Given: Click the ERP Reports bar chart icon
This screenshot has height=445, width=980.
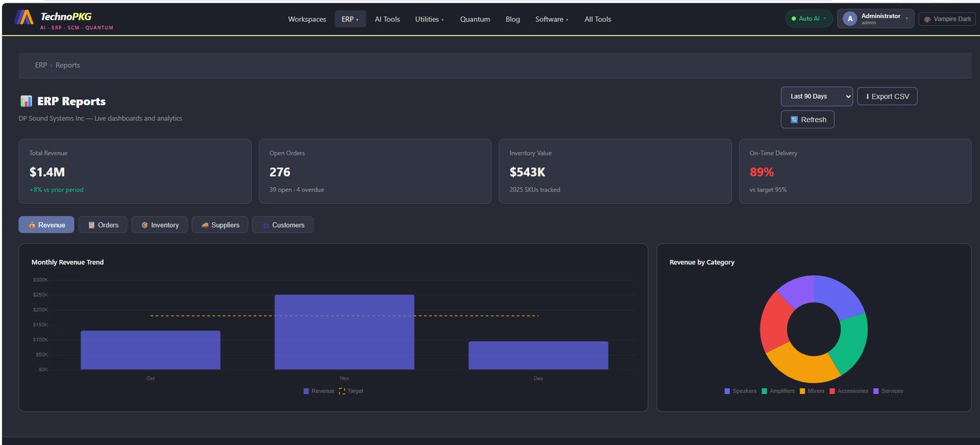Looking at the screenshot, I should pos(26,101).
